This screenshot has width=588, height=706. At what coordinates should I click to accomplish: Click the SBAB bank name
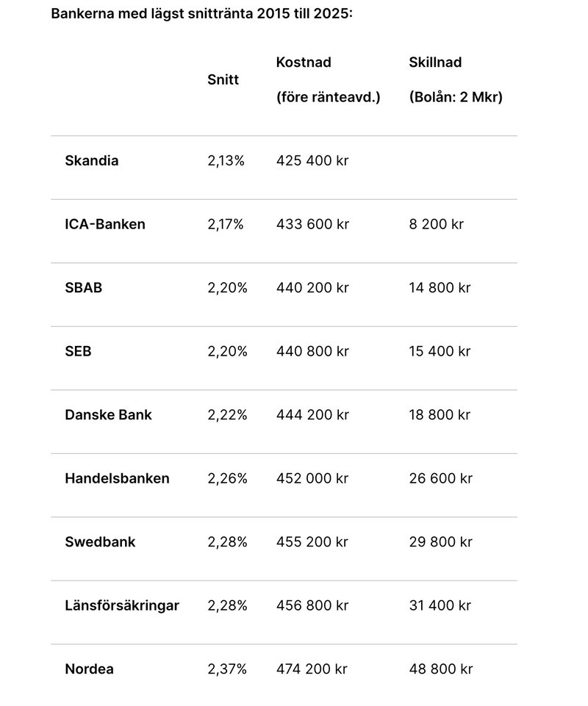(83, 288)
